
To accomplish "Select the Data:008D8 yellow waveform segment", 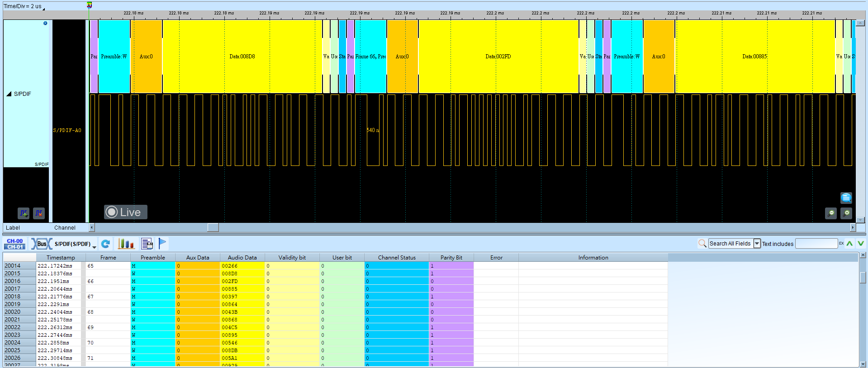I will point(242,57).
